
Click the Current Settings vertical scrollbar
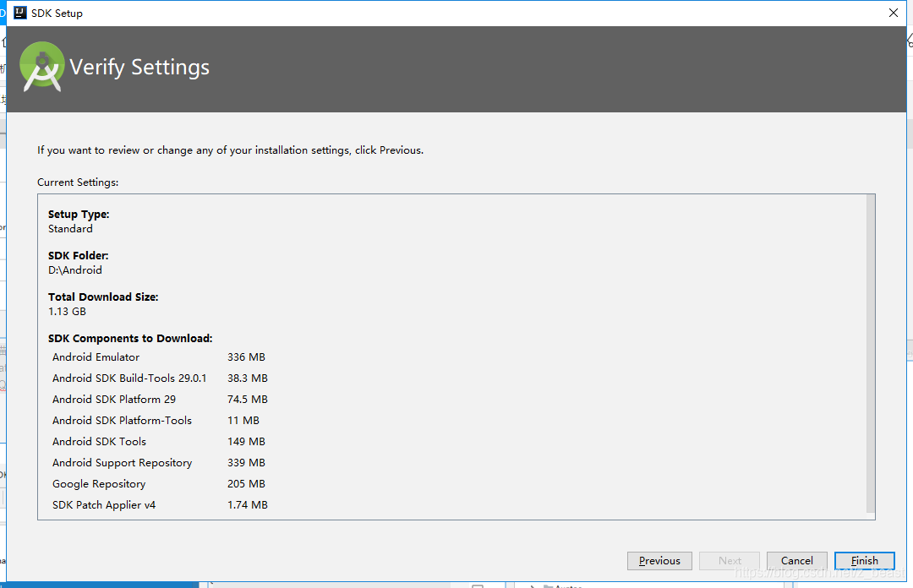[x=871, y=354]
